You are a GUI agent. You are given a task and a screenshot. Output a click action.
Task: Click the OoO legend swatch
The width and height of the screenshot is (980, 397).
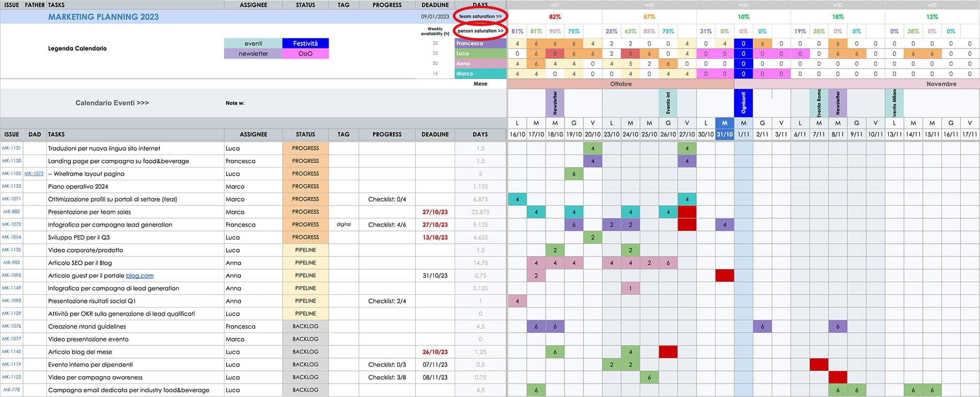(305, 54)
